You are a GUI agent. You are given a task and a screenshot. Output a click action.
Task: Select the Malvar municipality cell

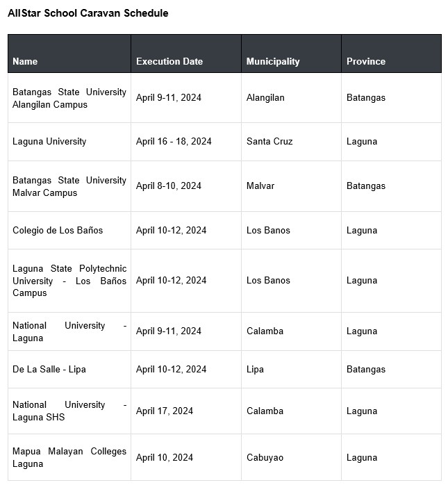point(260,186)
